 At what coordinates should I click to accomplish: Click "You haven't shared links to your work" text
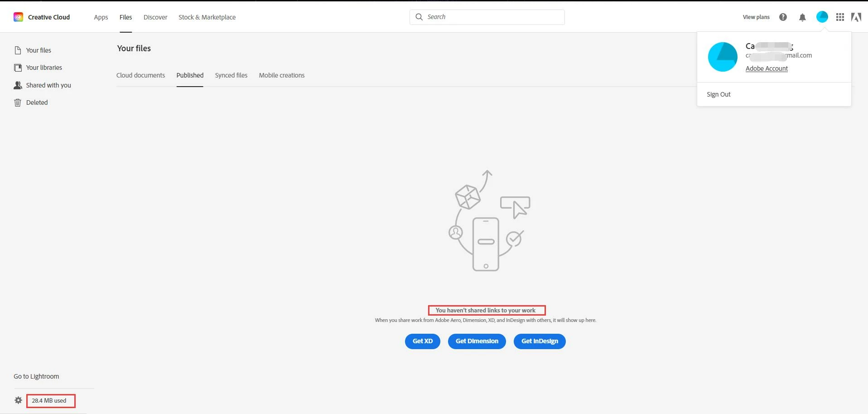coord(486,310)
